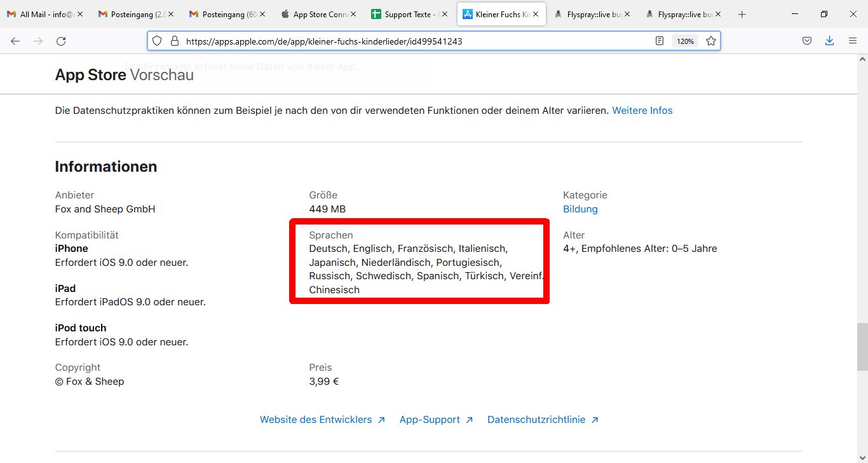Follow the App-Support link
Viewport: 868px width, 463px height.
[x=437, y=420]
